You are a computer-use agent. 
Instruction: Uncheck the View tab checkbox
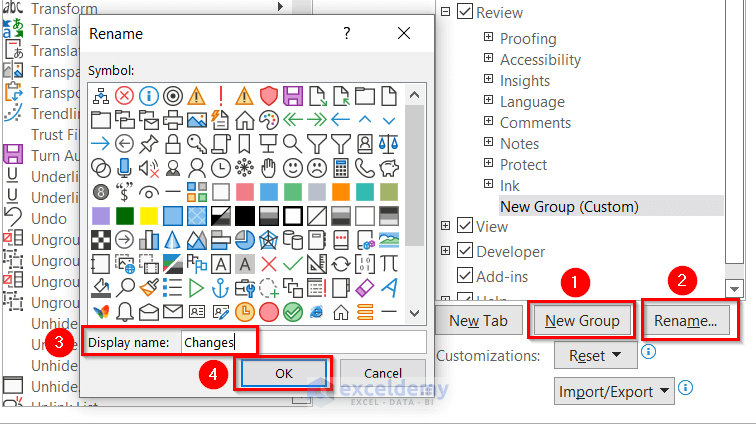(465, 225)
